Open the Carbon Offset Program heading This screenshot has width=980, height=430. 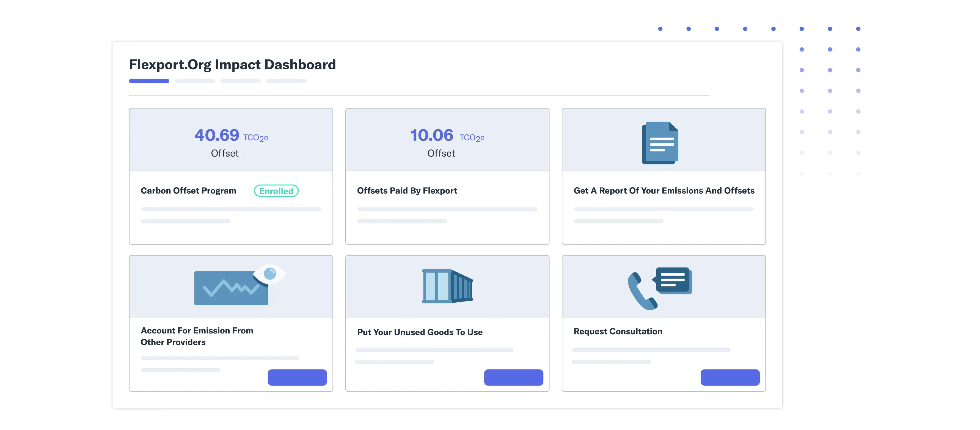tap(188, 191)
